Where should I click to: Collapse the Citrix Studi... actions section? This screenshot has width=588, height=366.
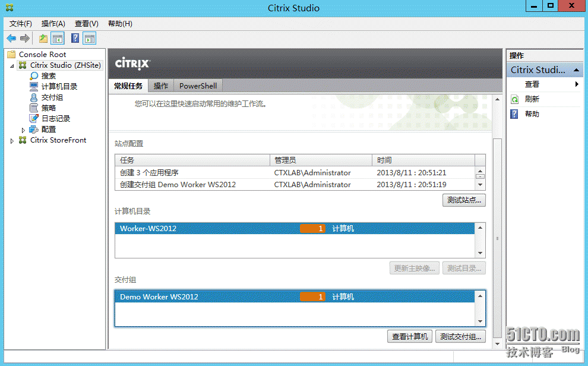[576, 70]
